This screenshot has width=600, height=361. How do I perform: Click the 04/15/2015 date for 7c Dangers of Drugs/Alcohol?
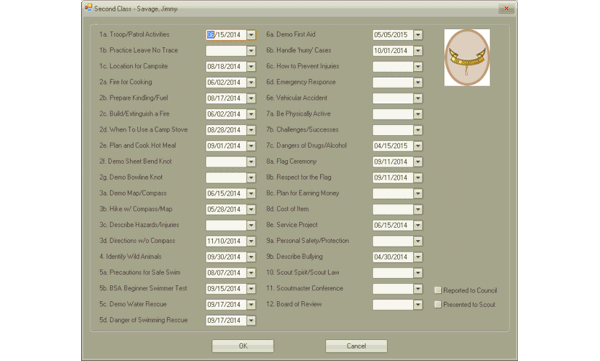[x=393, y=146]
